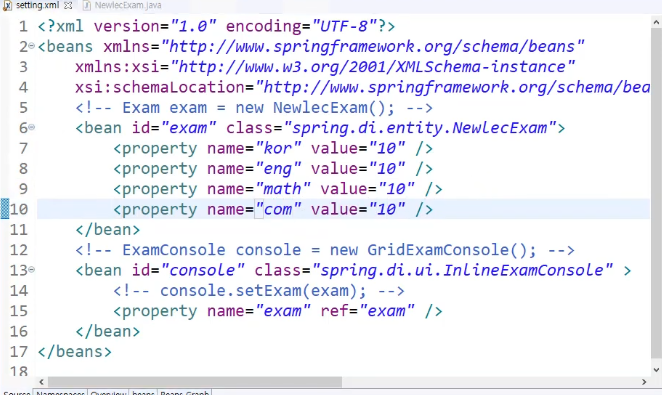Click the attribute value "com" on line 10
The width and height of the screenshot is (662, 395).
pos(278,209)
